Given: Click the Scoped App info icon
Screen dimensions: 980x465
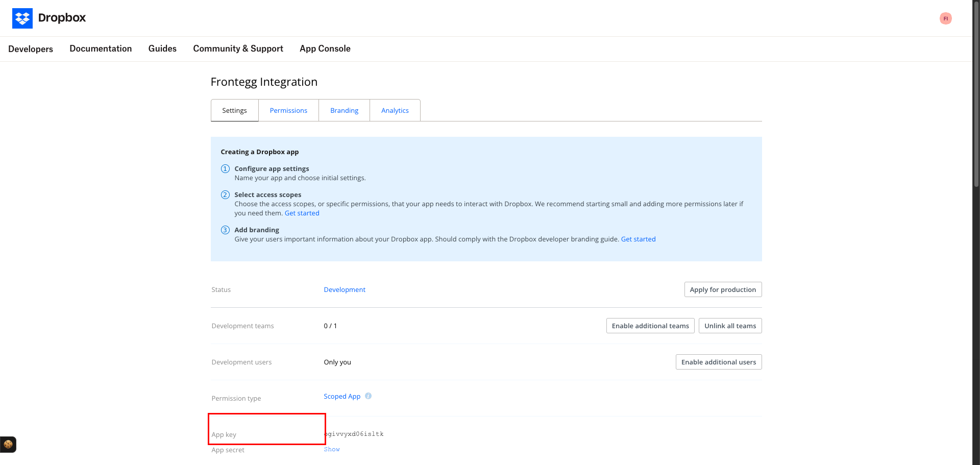Looking at the screenshot, I should pyautogui.click(x=369, y=396).
